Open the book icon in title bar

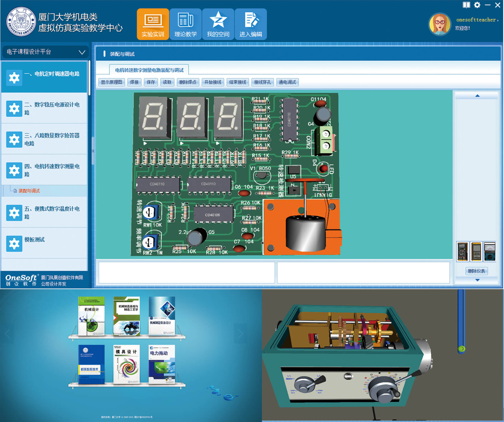[466, 5]
